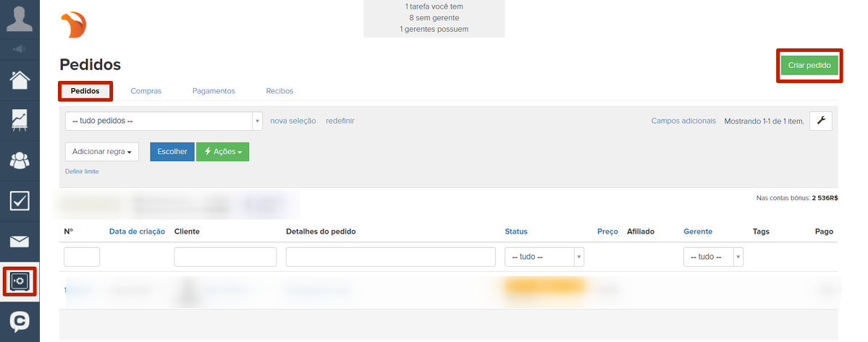
Task: Click the safe sales icon in sidebar
Action: coord(20,281)
